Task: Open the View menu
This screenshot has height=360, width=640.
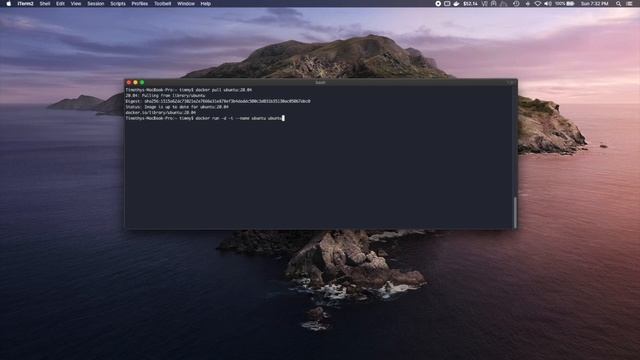Action: click(x=76, y=4)
